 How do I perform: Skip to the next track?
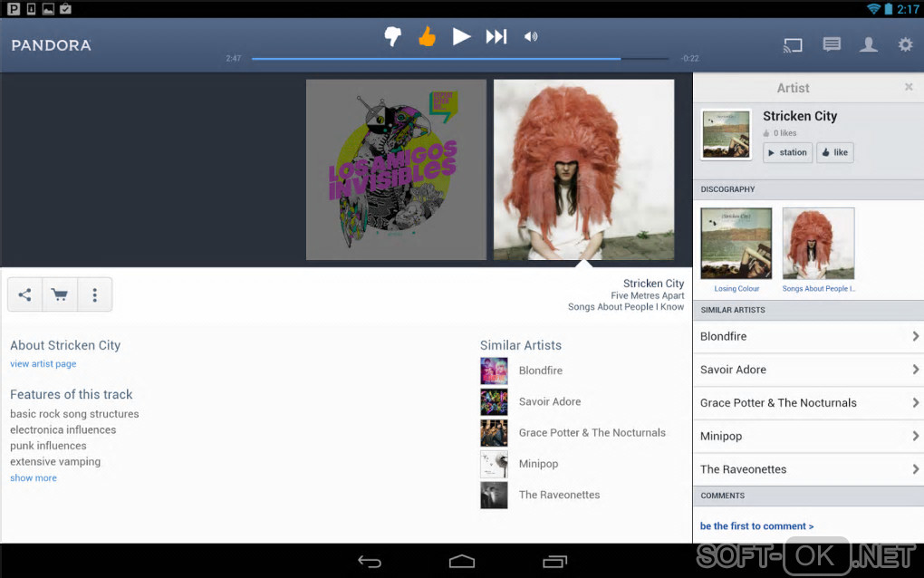496,36
